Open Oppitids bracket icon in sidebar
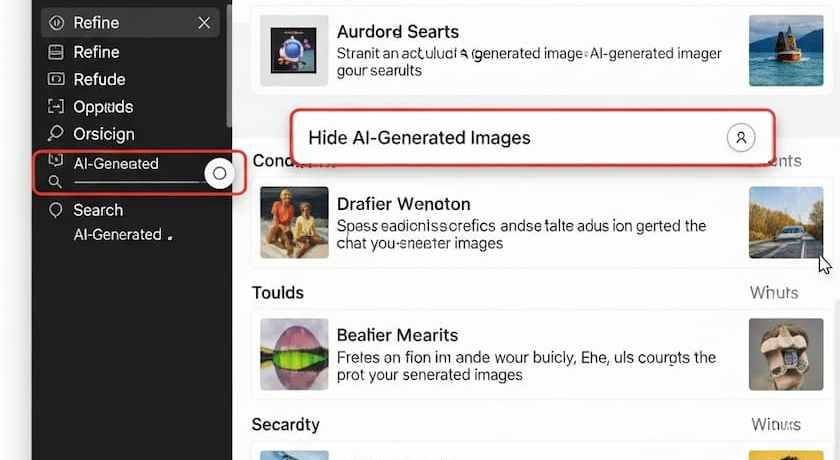The height and width of the screenshot is (460, 840). (56, 107)
